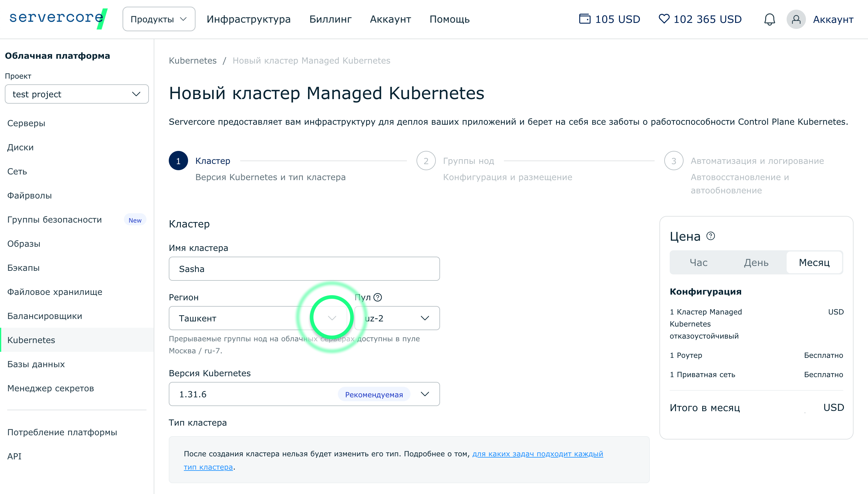The height and width of the screenshot is (494, 868).
Task: Click the Kubernetes breadcrumb link
Action: 193,61
